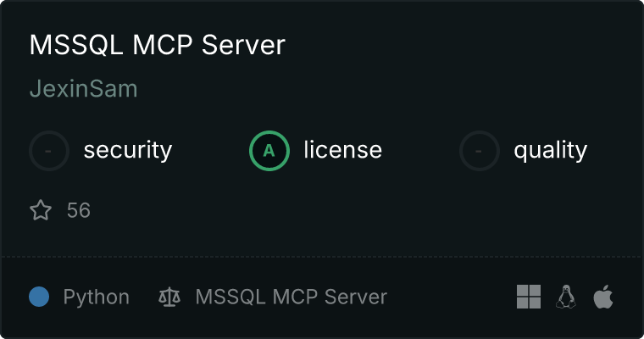Click the balance scales license icon
The width and height of the screenshot is (644, 339).
coord(169,297)
